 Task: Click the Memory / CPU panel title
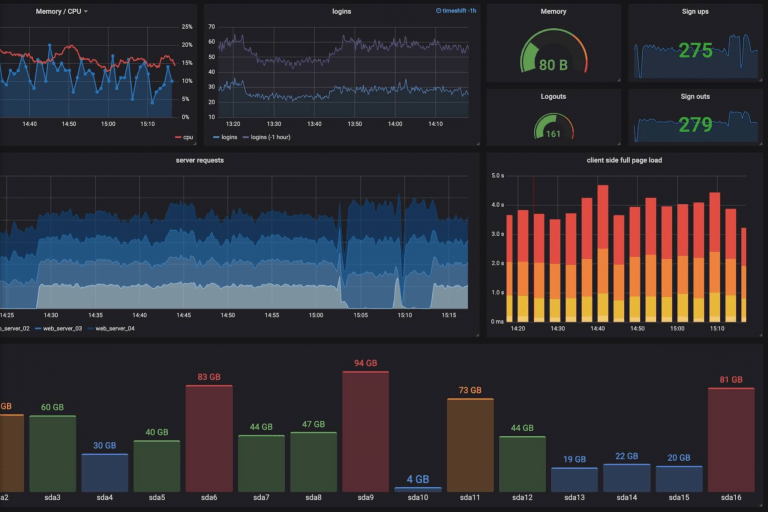click(x=58, y=11)
